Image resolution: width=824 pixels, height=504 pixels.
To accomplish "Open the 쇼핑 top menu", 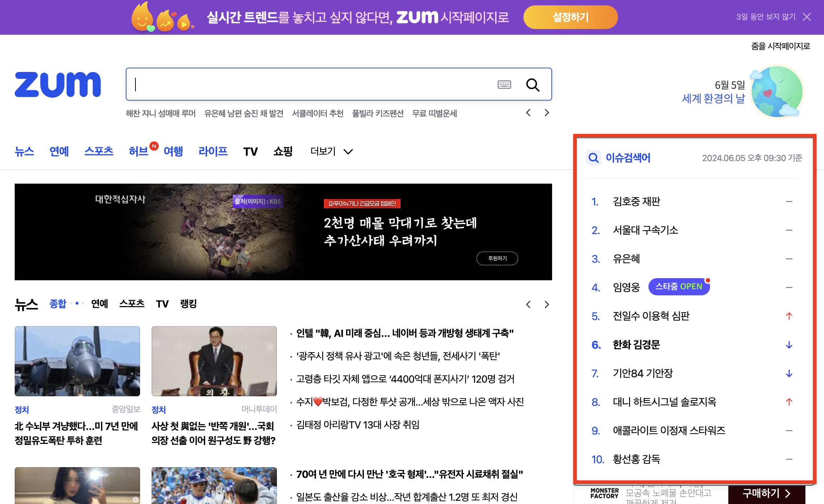I will click(283, 151).
